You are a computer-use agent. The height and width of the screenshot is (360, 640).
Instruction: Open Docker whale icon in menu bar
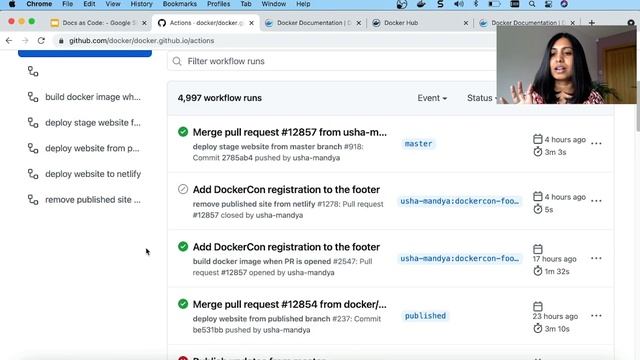(421, 4)
